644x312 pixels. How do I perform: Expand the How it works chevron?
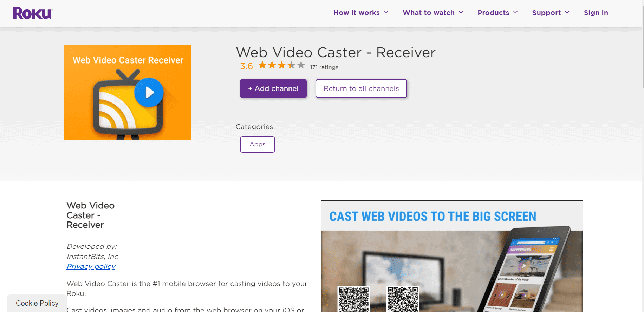point(386,12)
